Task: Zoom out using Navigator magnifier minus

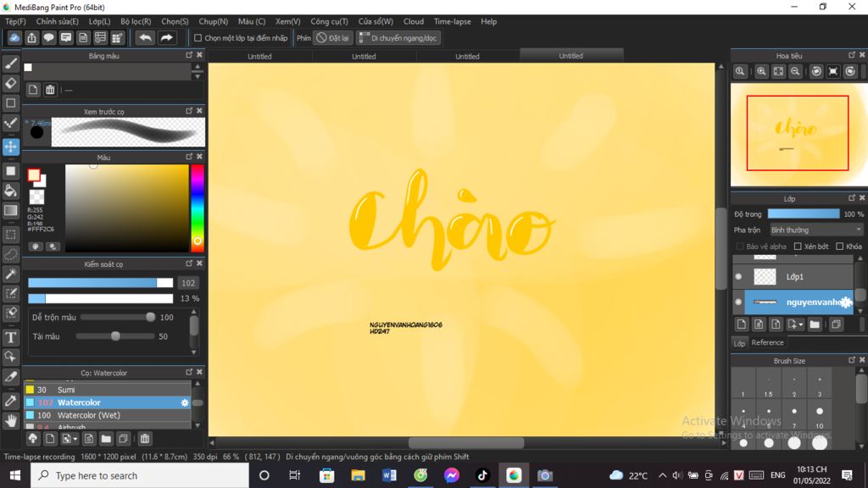Action: [795, 71]
